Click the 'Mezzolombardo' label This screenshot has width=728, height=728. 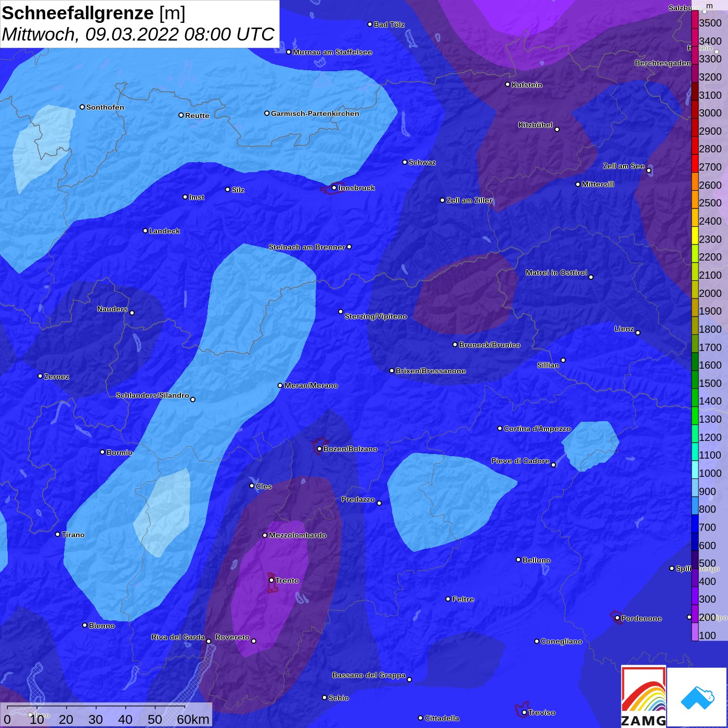click(x=297, y=535)
